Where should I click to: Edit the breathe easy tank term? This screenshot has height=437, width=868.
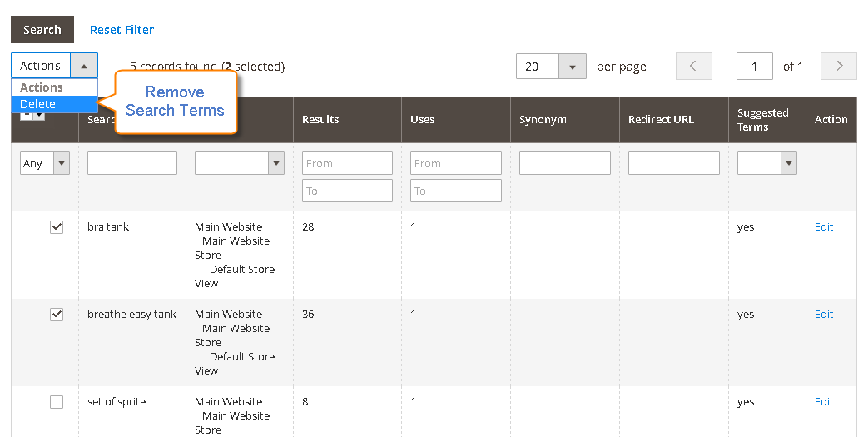[824, 314]
